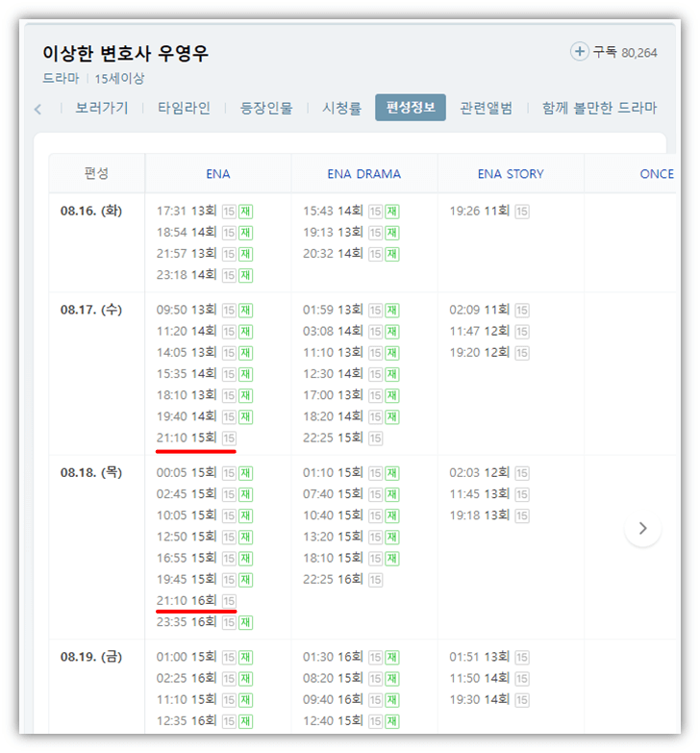The height and width of the screenshot is (753, 700).
Task: Switch to 등장인물 tab
Action: click(266, 108)
